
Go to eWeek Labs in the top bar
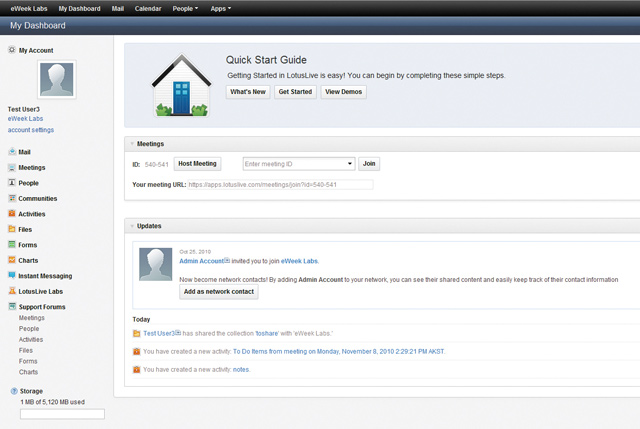coord(29,8)
